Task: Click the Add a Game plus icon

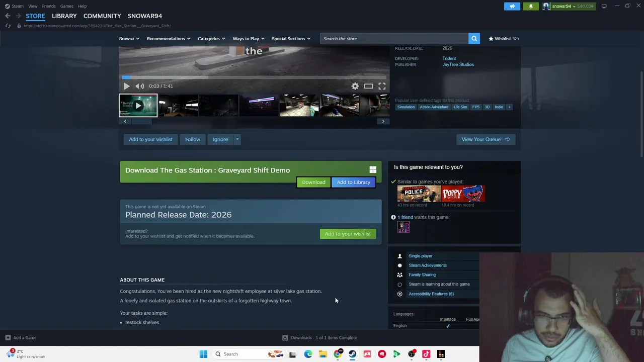Action: point(8,338)
